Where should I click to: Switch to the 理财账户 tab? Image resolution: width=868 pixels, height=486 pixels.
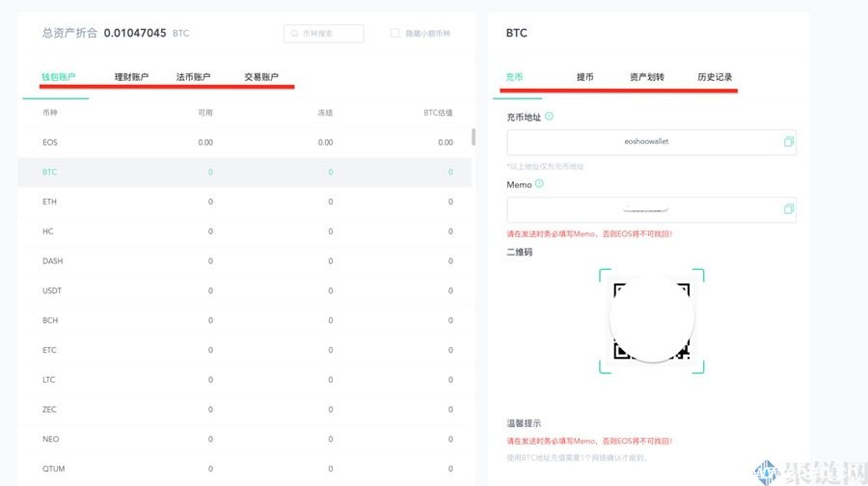131,77
